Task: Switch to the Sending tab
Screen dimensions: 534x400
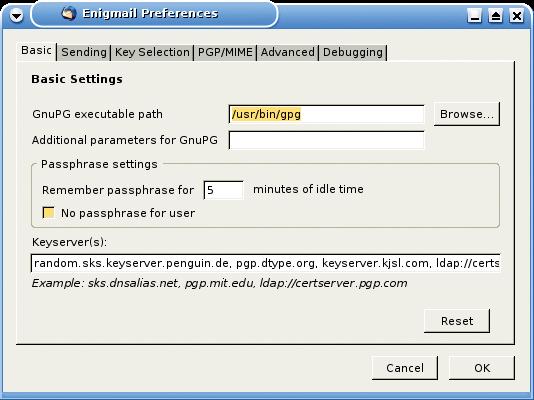Action: coord(84,52)
